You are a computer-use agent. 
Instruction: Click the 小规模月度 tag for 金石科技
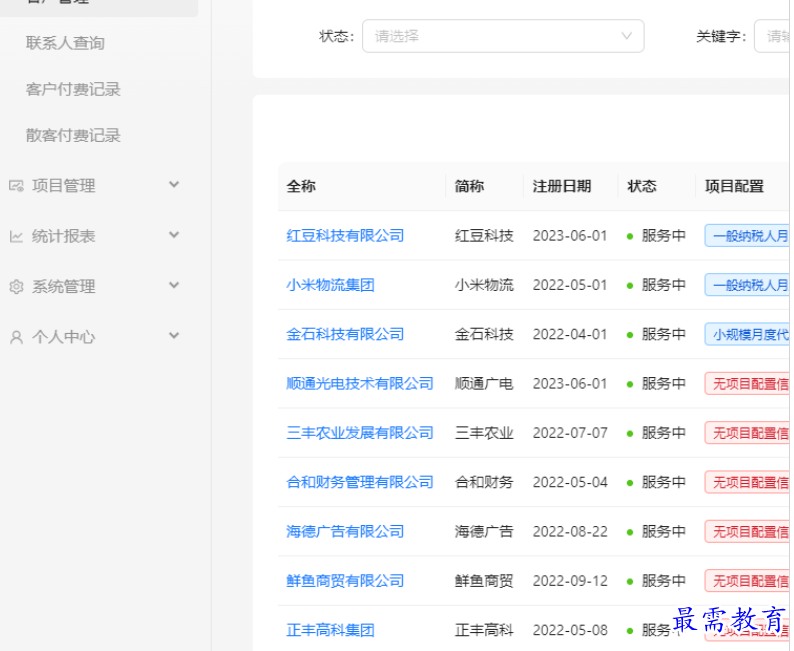click(747, 334)
